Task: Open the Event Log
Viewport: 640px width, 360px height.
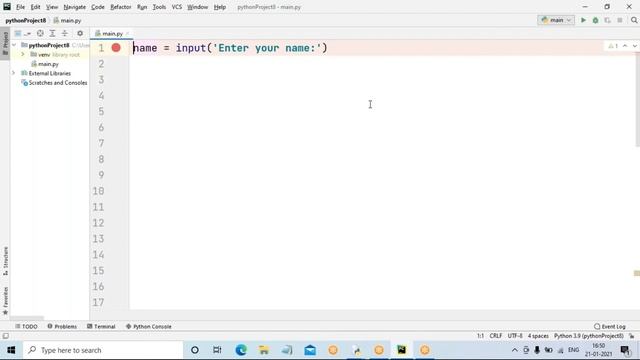Action: click(x=610, y=327)
